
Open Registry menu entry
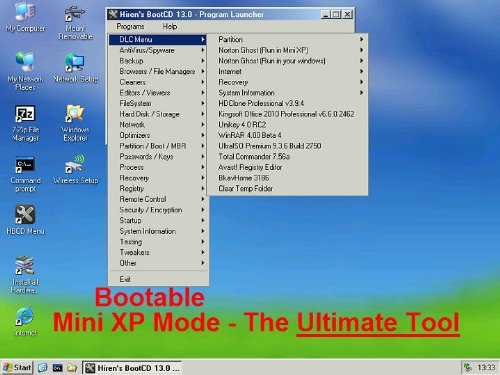pyautogui.click(x=158, y=189)
